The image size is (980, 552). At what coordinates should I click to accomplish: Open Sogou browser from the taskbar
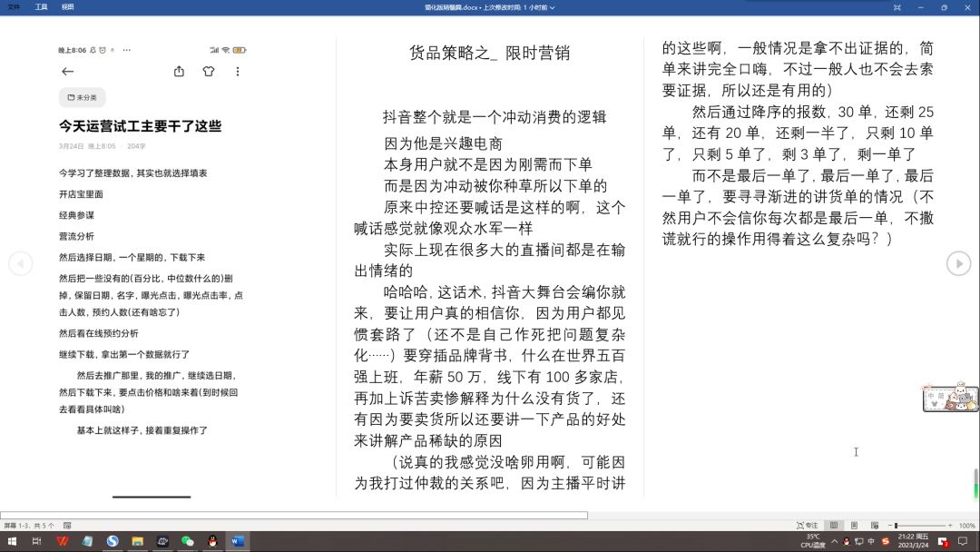click(x=113, y=541)
